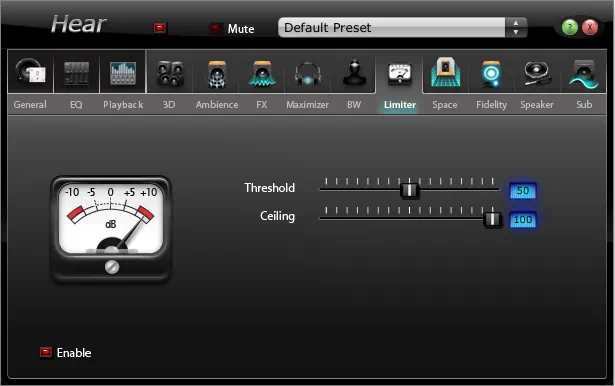Screen dimensions: 615x386
Task: Open help with green question button
Action: coord(570,27)
